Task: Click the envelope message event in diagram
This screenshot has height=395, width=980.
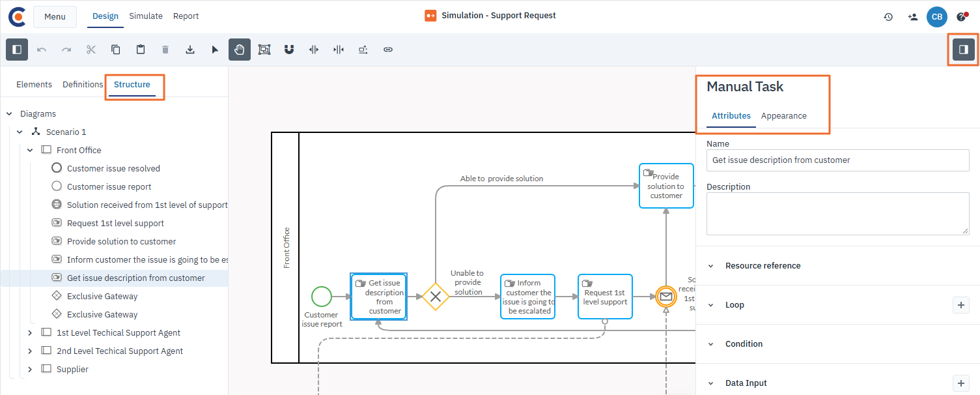Action: (x=666, y=297)
